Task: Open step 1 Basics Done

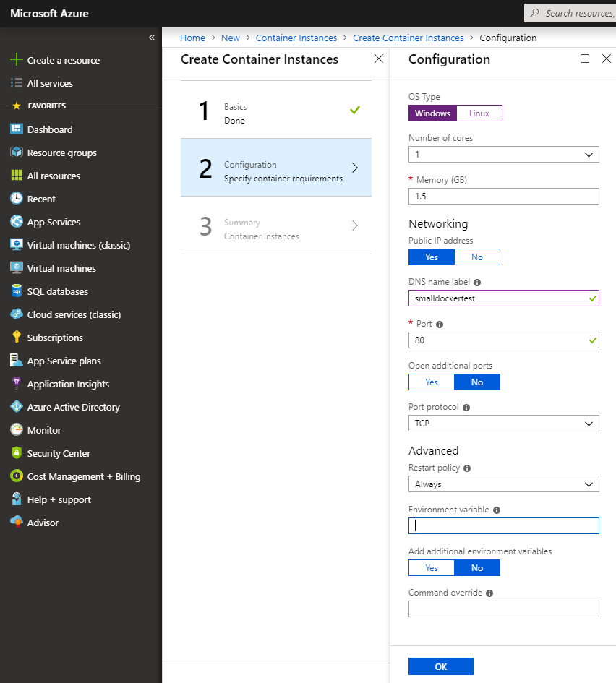Action: point(276,110)
